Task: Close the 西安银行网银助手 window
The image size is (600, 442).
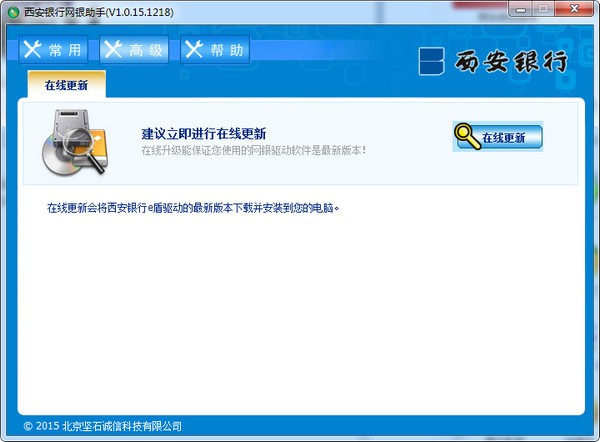Action: (574, 9)
